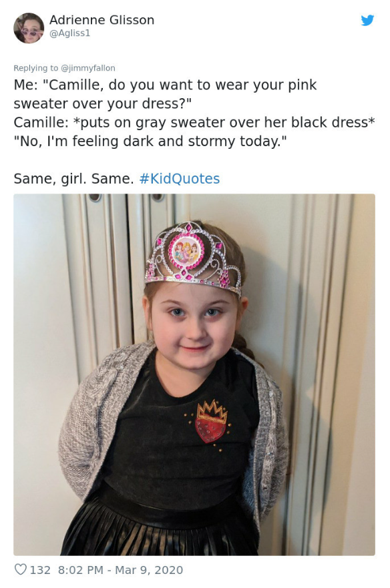This screenshot has width=390, height=588.
Task: Click the line "Camille: *puts on gray sweater"
Action: pyautogui.click(x=194, y=123)
